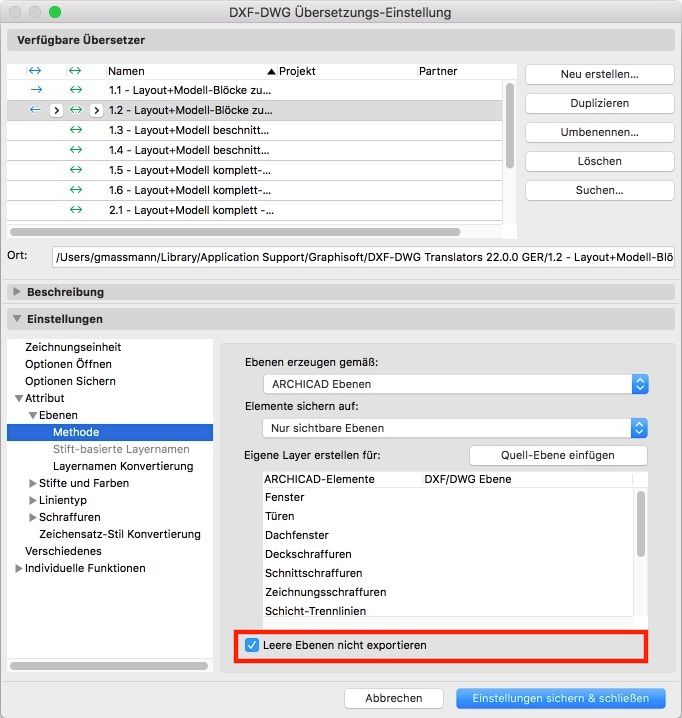
Task: Click Quell-Ebene einfügen button
Action: pos(558,455)
